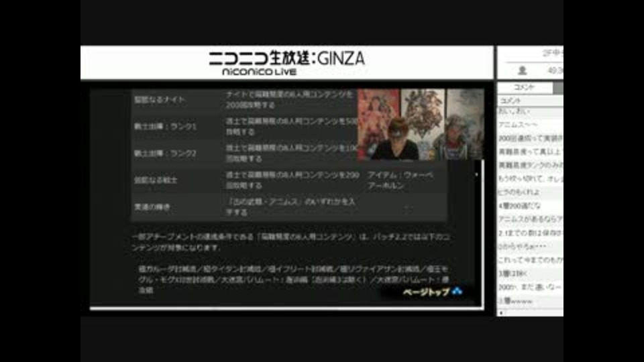The width and height of the screenshot is (644, 362).
Task: Select comment beginning 'もう吹っ切れて'
Action: coord(530,178)
